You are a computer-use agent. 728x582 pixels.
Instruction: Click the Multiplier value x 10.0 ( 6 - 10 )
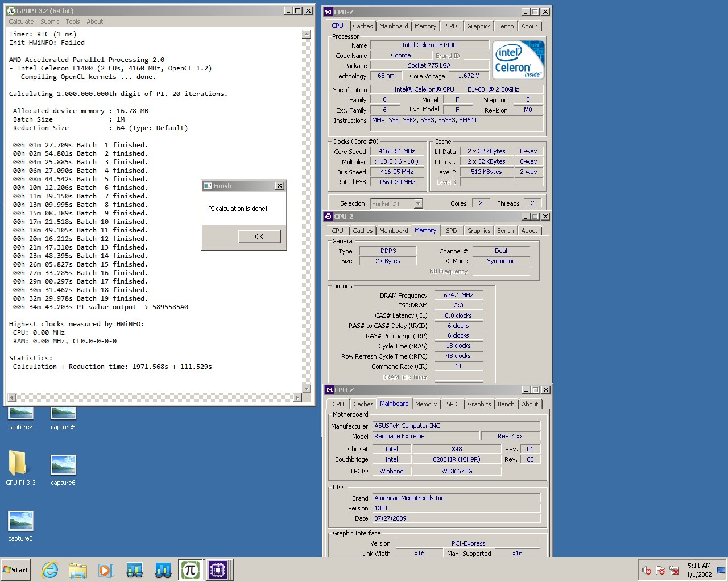[397, 162]
